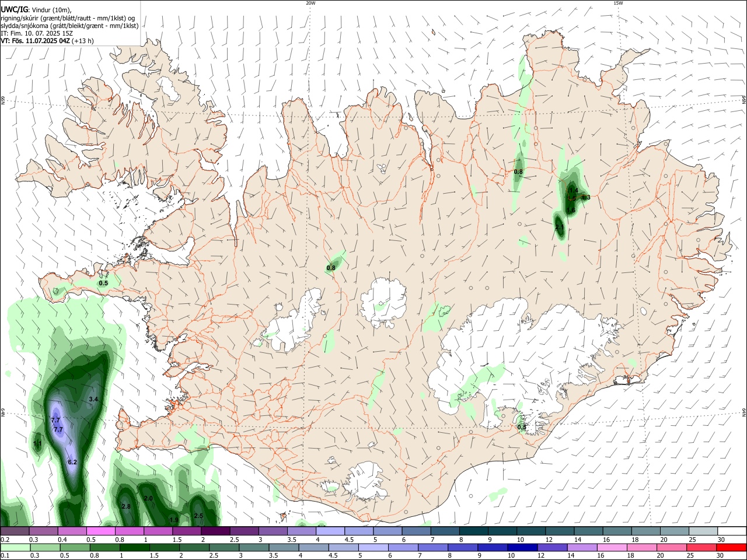
Task: Click the 'VT: Fös. 11.07.2025 04Z' valid time
Action: (x=35, y=41)
